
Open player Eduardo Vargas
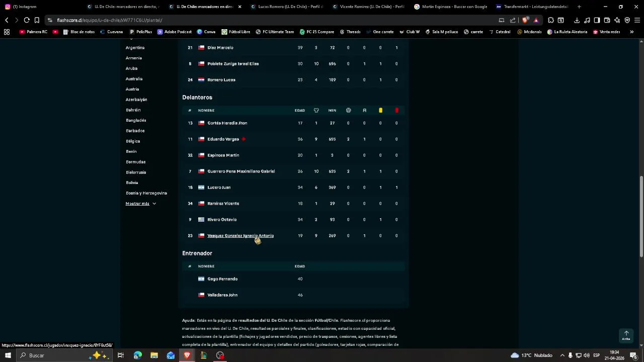pyautogui.click(x=223, y=139)
